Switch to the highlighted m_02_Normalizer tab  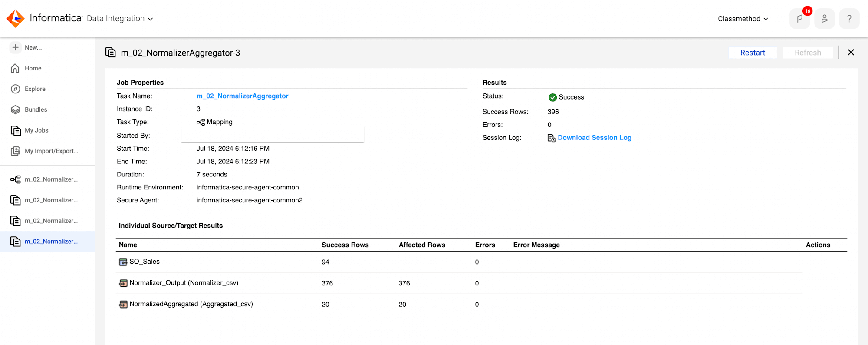[x=47, y=242]
